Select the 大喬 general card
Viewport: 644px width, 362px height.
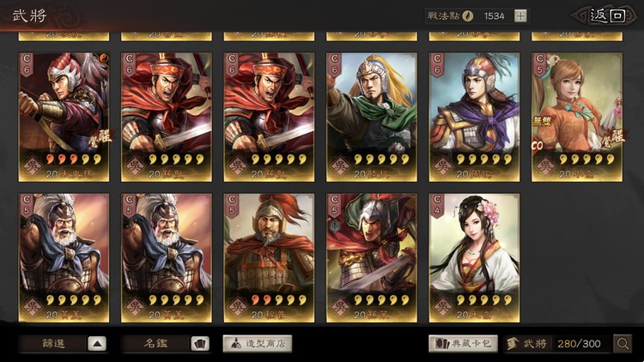point(474,258)
